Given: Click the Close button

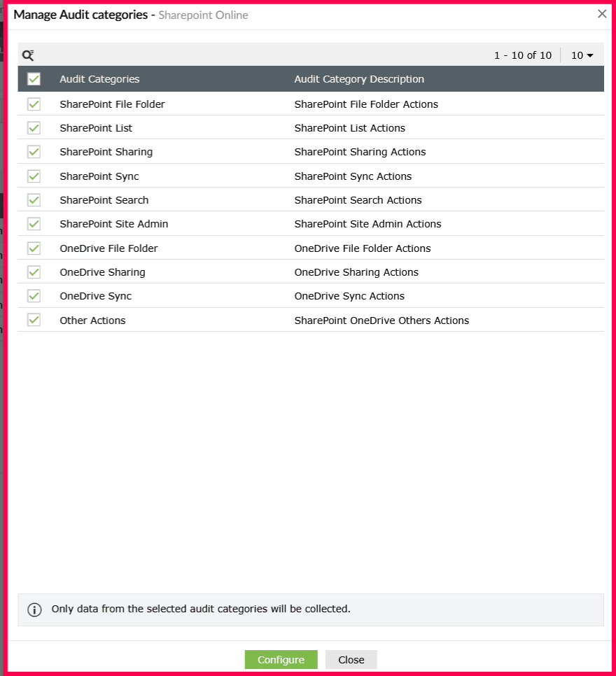Looking at the screenshot, I should pos(351,660).
